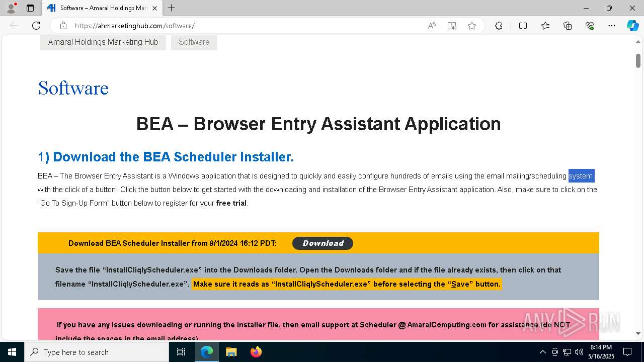Viewport: 644px width, 362px height.
Task: Close the Software browser tab
Action: [154, 8]
